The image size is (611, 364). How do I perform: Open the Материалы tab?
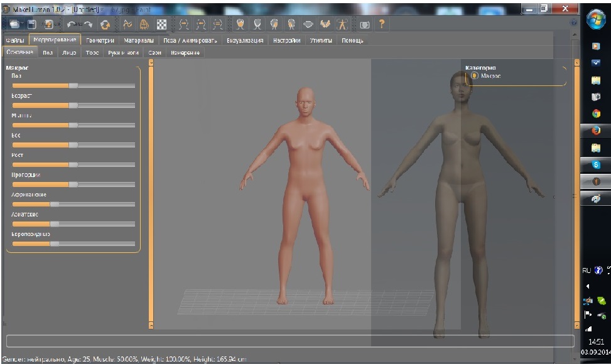(138, 40)
